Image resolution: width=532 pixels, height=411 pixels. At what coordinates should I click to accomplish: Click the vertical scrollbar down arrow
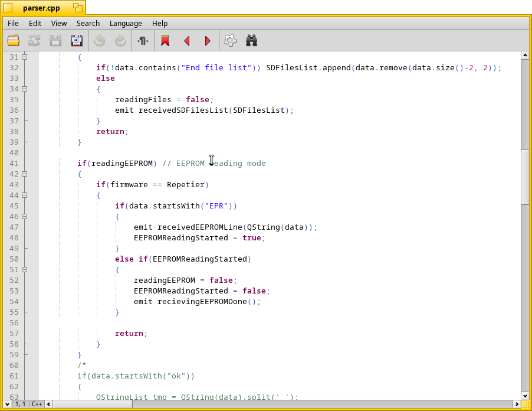[525, 396]
